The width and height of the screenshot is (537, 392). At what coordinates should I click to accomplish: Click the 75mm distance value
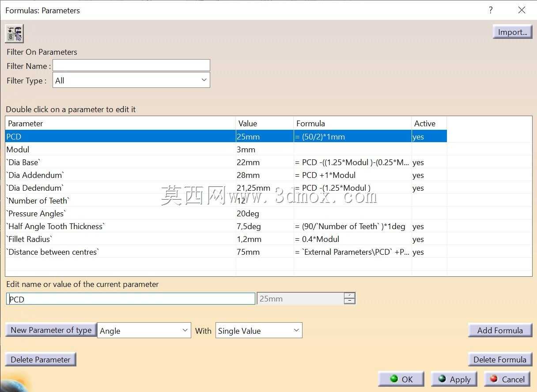point(248,252)
